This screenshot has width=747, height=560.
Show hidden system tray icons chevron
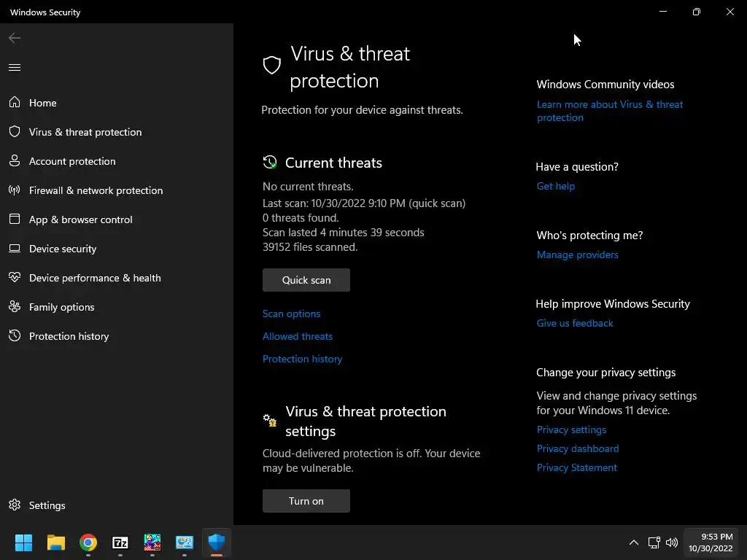tap(634, 542)
